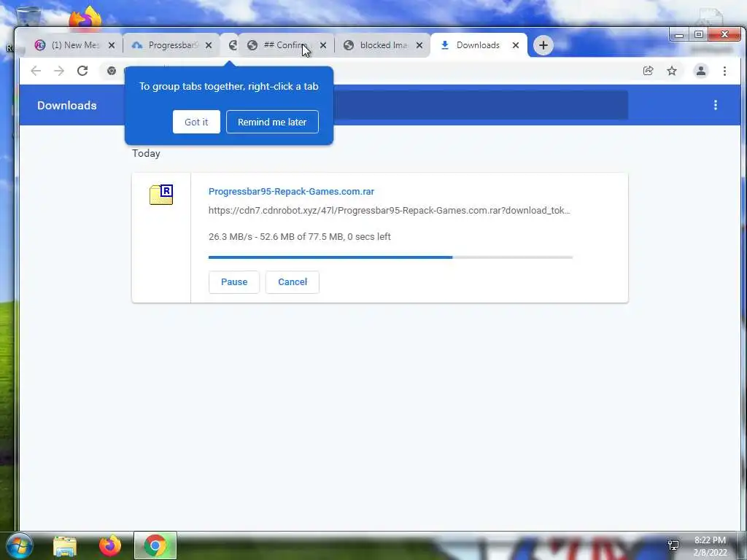Click the RAR archive file icon
The height and width of the screenshot is (560, 747).
tap(161, 194)
